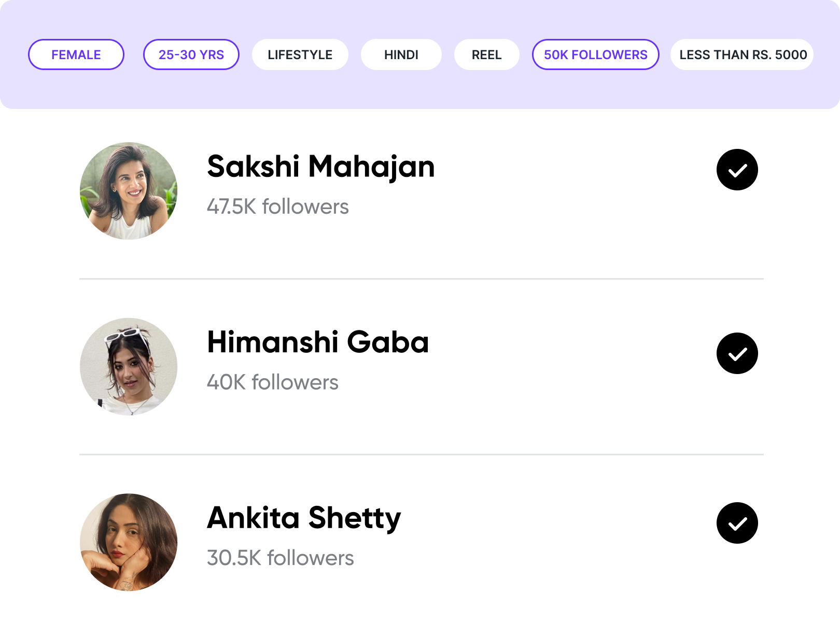
Task: Toggle the 50K FOLLOWERS filter
Action: point(596,54)
